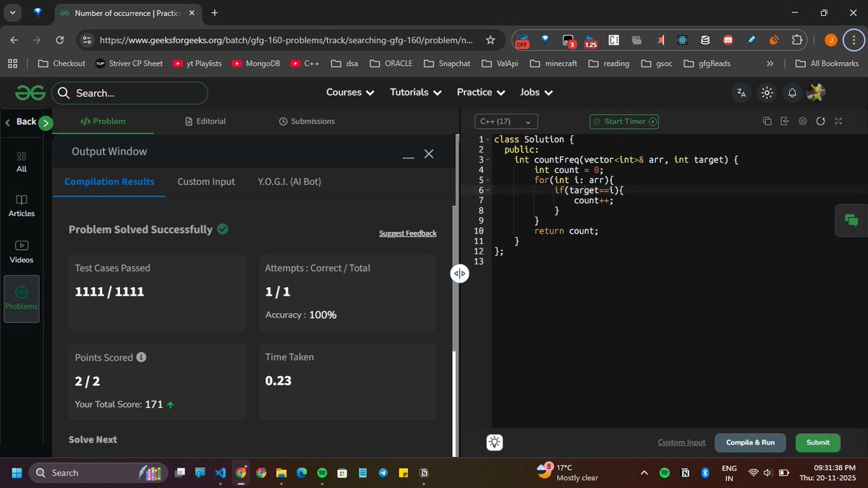The image size is (868, 488).
Task: Open Videos in the sidebar
Action: coord(22,252)
